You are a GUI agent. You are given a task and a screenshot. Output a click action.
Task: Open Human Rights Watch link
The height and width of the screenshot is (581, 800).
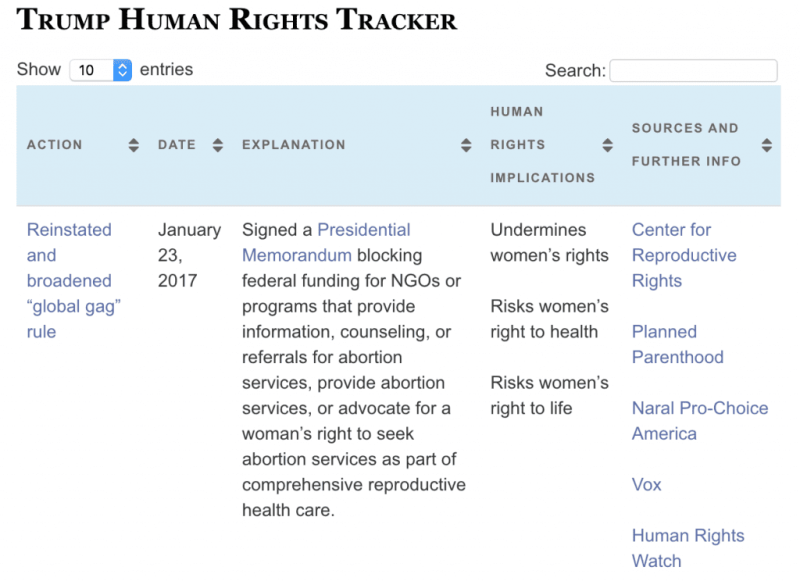click(688, 548)
